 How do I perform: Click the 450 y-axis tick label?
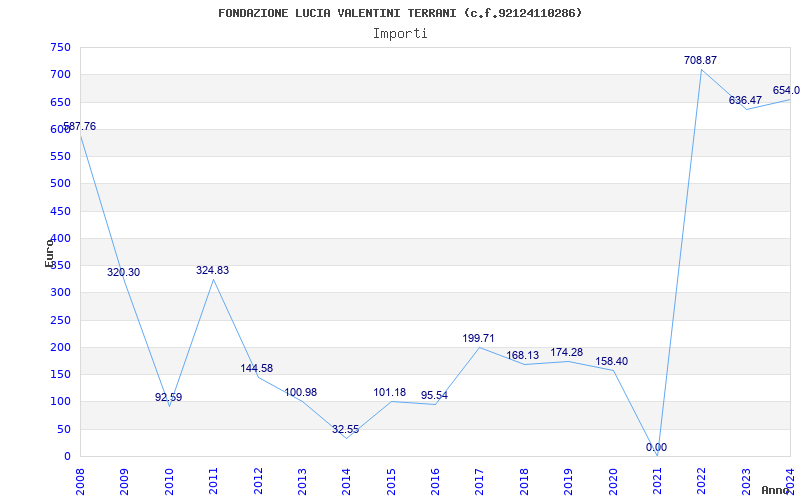[x=60, y=211]
